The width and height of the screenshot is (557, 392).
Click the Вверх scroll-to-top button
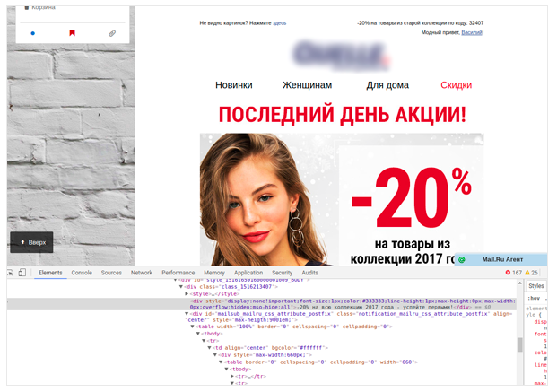(x=31, y=242)
